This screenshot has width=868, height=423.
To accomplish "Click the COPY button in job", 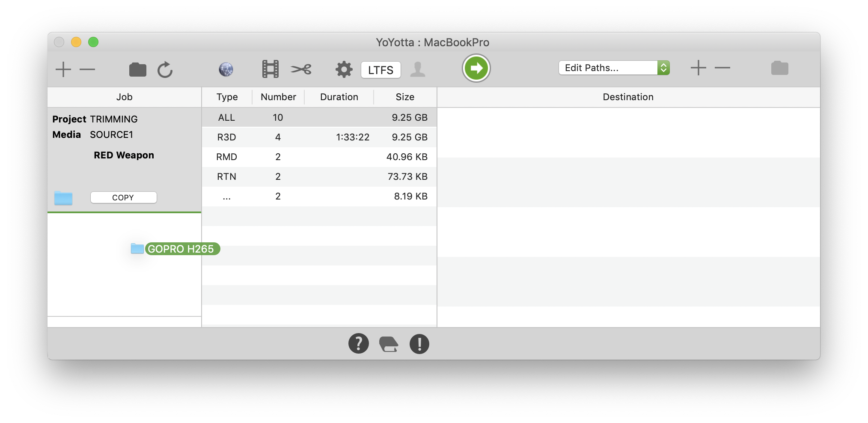I will click(123, 197).
